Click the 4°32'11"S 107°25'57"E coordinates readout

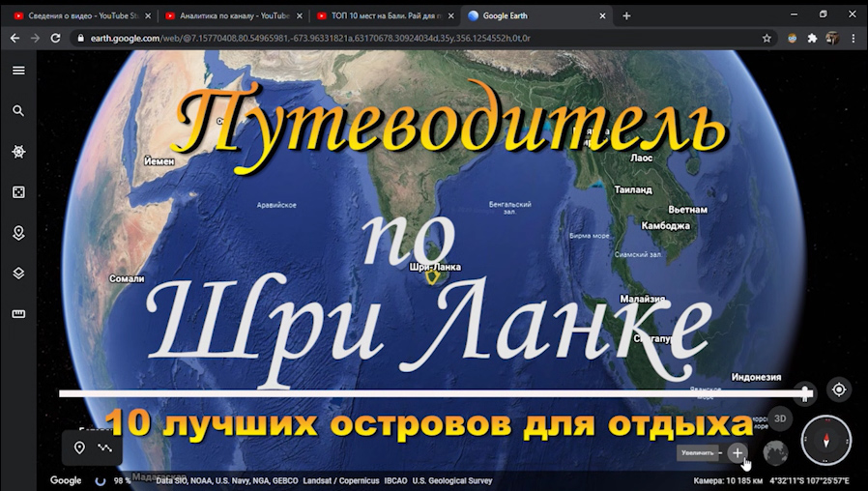tap(809, 480)
